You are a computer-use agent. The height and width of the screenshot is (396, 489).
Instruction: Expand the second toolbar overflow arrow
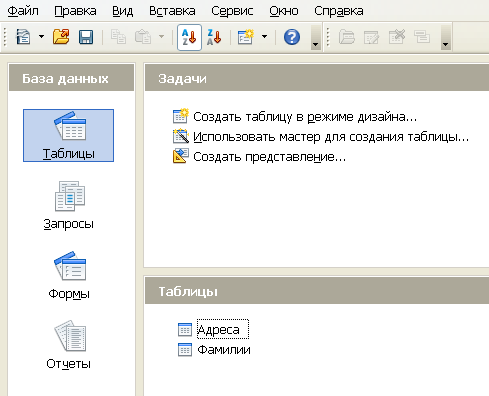coord(446,37)
